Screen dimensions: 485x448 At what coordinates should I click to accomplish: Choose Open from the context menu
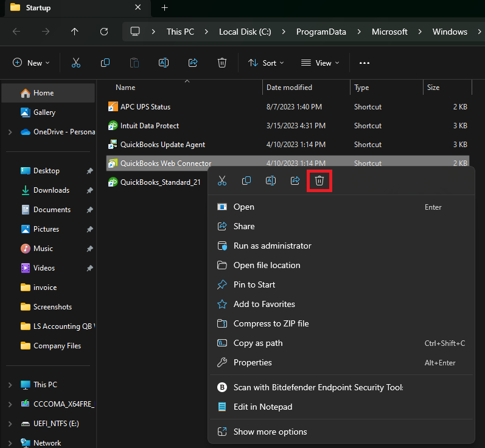pyautogui.click(x=341, y=207)
